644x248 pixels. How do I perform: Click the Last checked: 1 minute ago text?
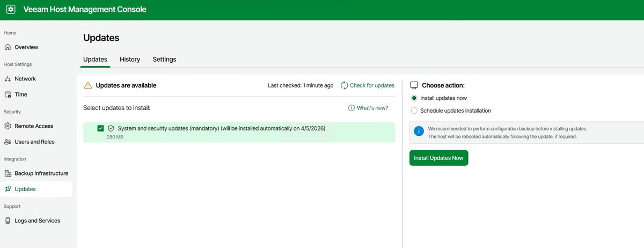301,85
